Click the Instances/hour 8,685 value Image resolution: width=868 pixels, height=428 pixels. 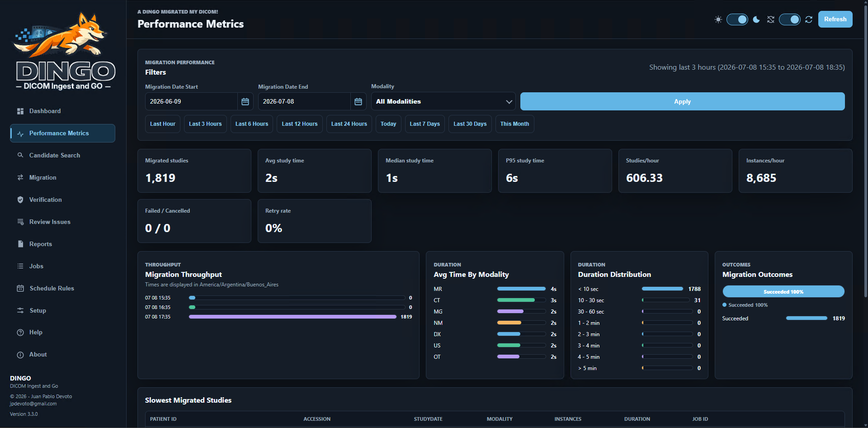coord(761,178)
